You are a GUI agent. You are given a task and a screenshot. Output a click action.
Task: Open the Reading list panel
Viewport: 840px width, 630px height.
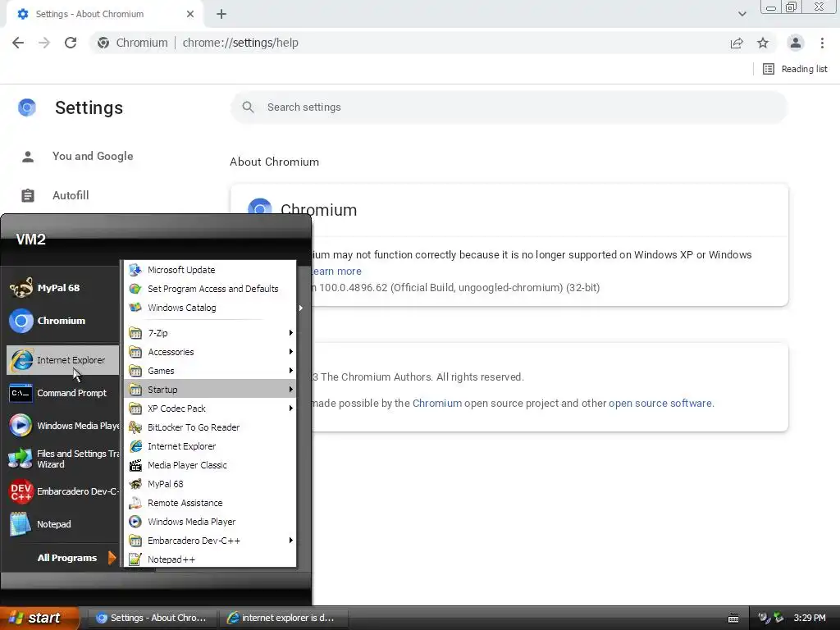point(795,69)
